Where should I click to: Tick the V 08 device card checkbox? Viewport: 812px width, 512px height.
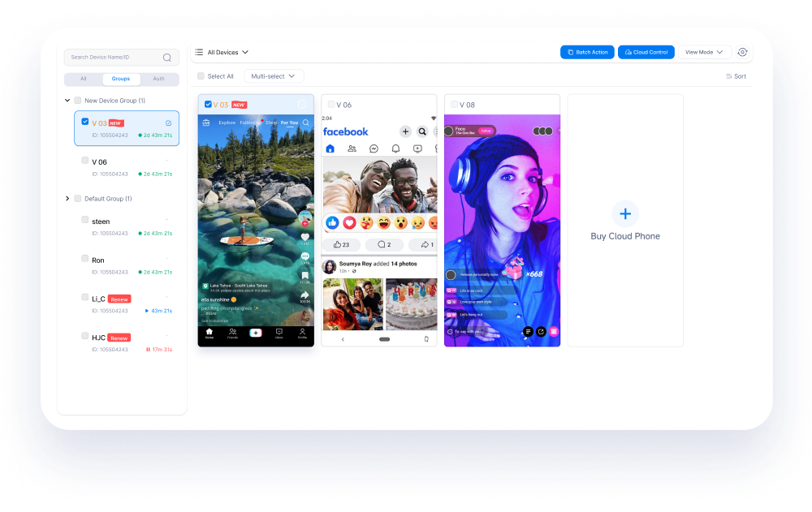tap(454, 105)
